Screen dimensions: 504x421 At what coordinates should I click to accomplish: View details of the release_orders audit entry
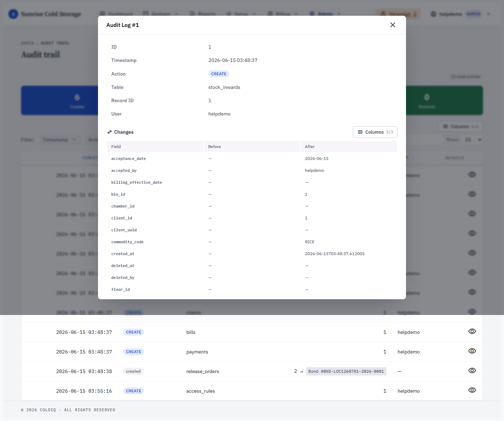pyautogui.click(x=472, y=371)
